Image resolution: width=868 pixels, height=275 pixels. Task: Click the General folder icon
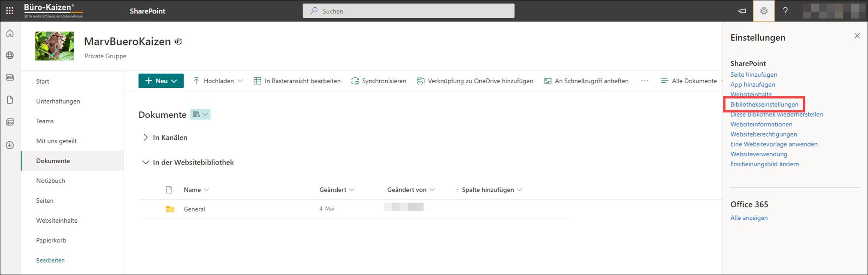170,209
